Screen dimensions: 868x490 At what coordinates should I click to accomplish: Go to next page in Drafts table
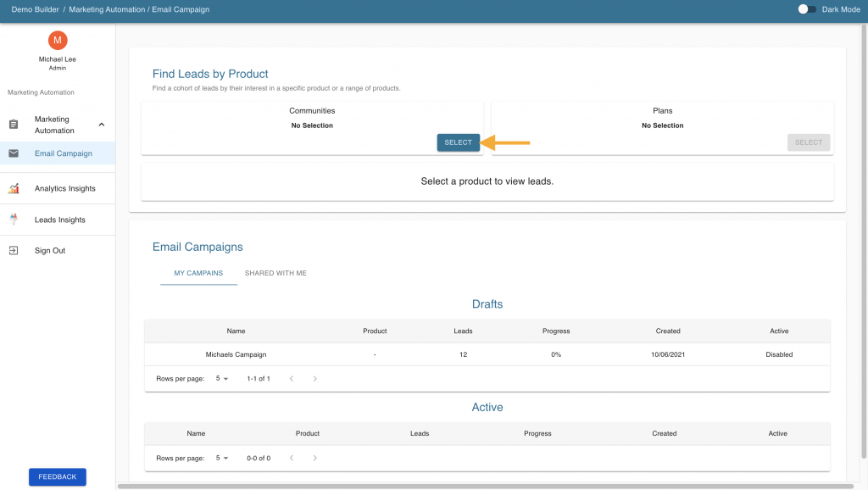tap(315, 379)
